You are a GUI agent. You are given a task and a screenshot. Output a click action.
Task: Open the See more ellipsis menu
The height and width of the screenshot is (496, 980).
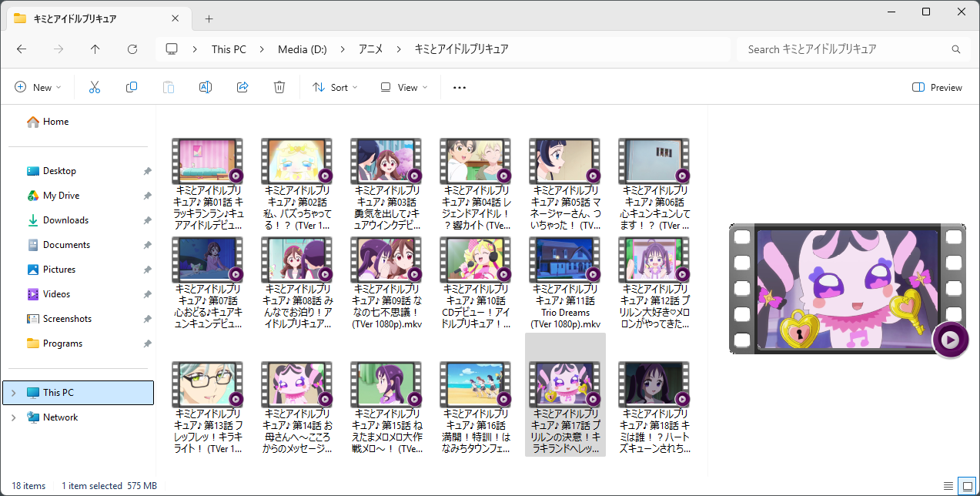460,87
